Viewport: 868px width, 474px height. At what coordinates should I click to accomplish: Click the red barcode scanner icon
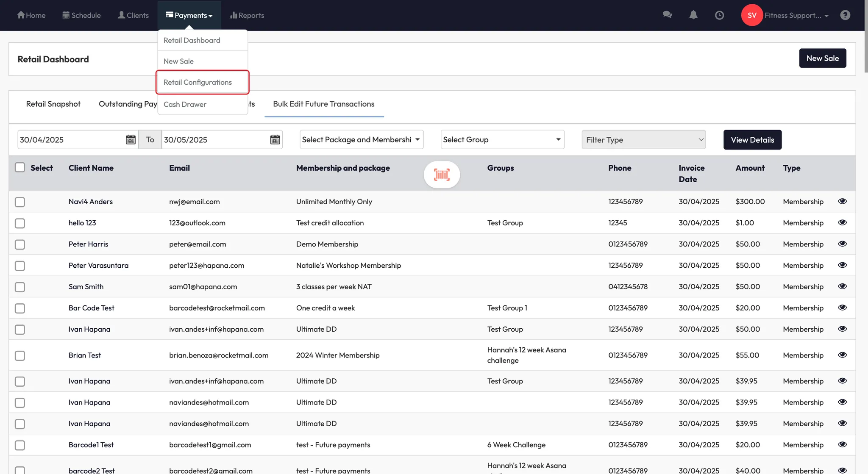point(442,174)
